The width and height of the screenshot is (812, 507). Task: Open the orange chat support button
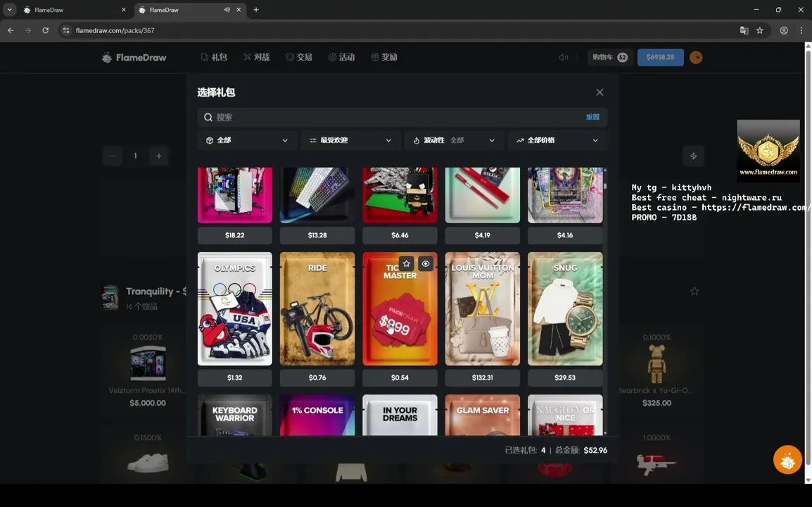point(787,460)
